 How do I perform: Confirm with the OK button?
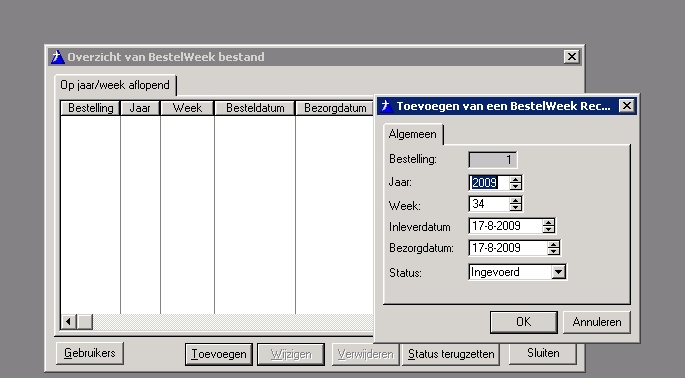pyautogui.click(x=523, y=322)
